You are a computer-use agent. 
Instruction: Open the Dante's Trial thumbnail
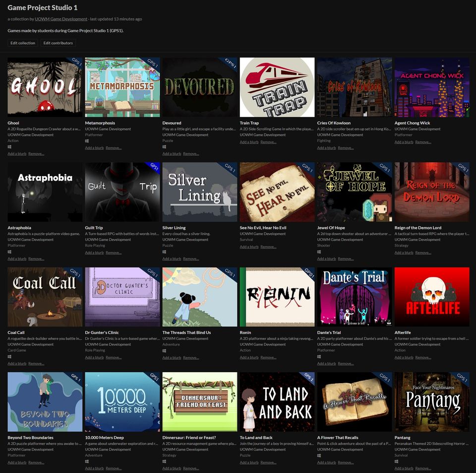pyautogui.click(x=355, y=297)
